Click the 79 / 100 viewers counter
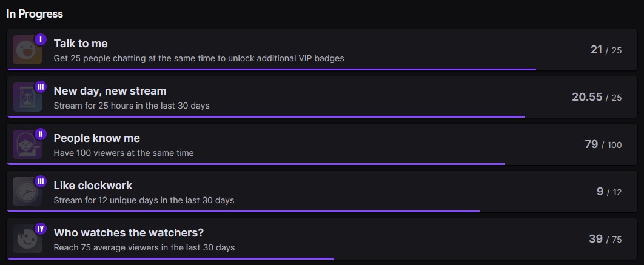Viewport: 644px width, 265px height. point(603,144)
